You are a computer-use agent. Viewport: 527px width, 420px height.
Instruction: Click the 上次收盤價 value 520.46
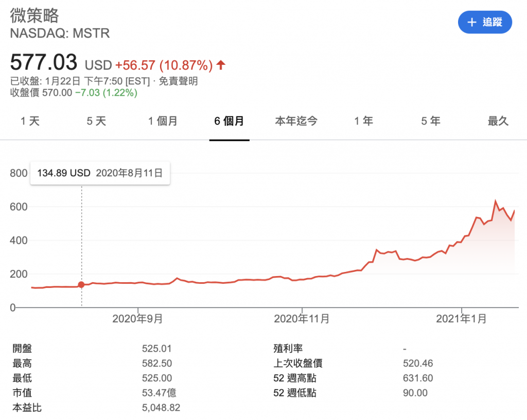click(x=418, y=363)
